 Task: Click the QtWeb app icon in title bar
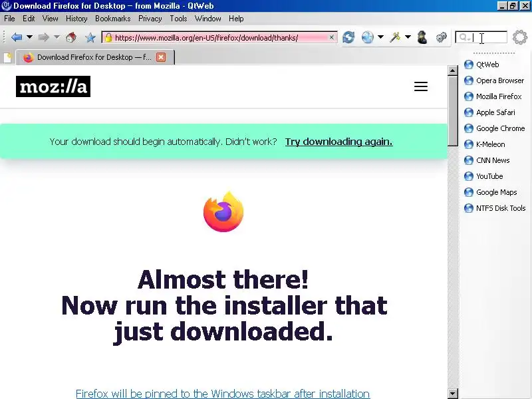pyautogui.click(x=6, y=6)
